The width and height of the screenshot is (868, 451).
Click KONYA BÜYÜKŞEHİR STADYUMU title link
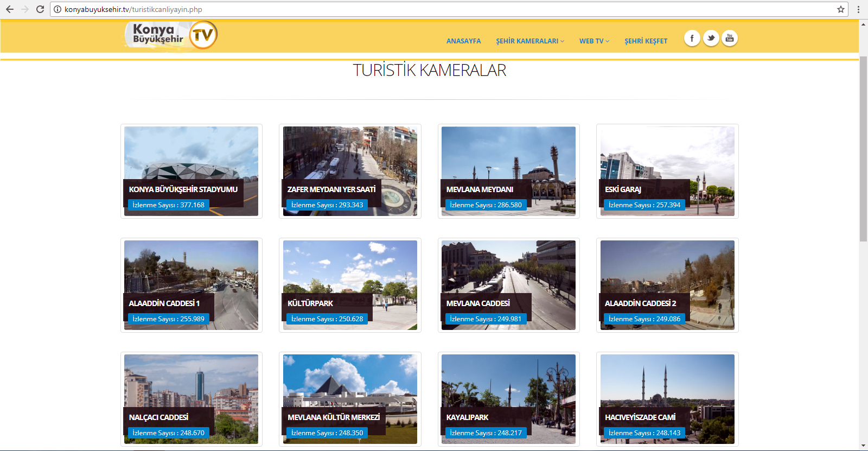pyautogui.click(x=183, y=189)
